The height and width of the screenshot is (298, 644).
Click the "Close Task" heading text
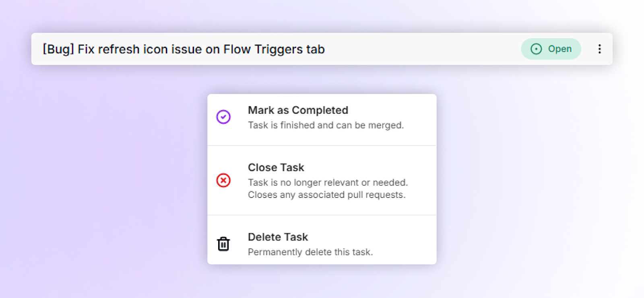[276, 168]
